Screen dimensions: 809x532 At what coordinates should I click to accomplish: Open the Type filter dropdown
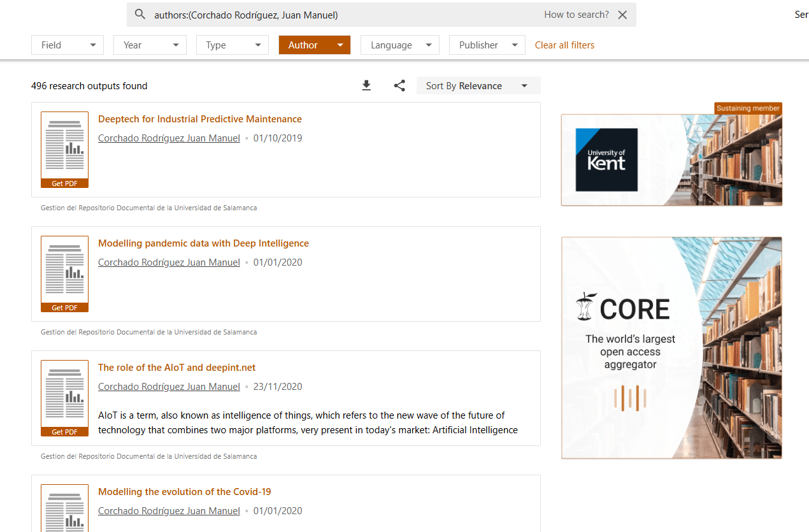coord(233,45)
